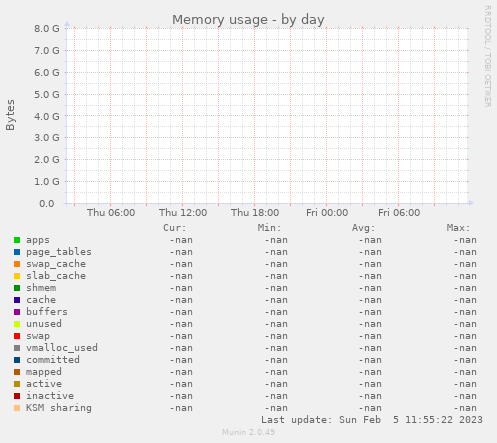Click the apps green legend swatch
497x443 pixels.
coord(17,240)
